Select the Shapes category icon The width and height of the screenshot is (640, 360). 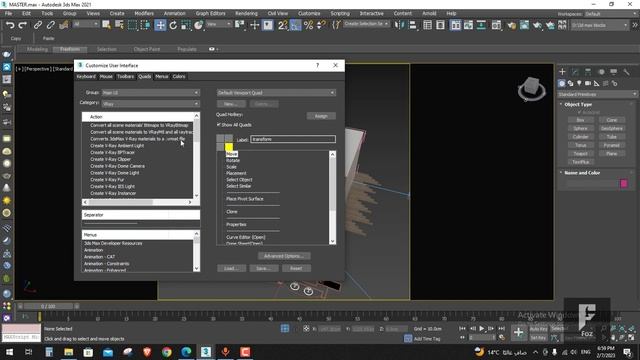(x=571, y=83)
